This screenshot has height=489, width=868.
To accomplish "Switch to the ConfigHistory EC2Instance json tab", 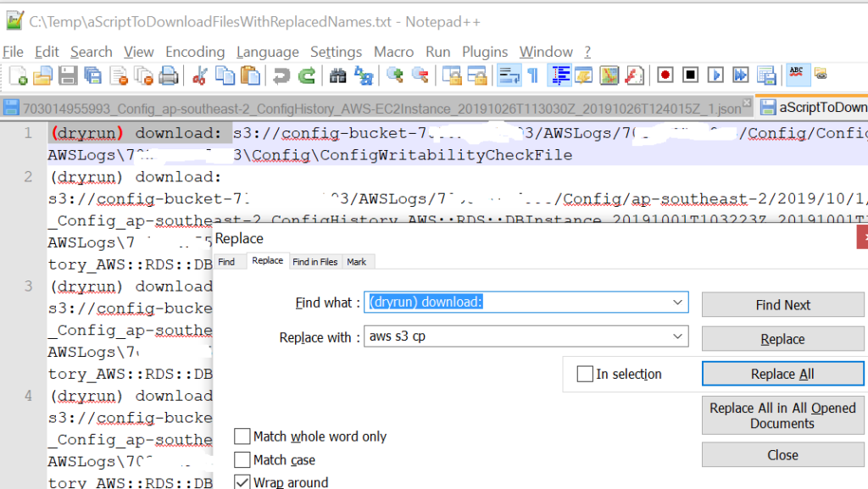I will tap(377, 108).
